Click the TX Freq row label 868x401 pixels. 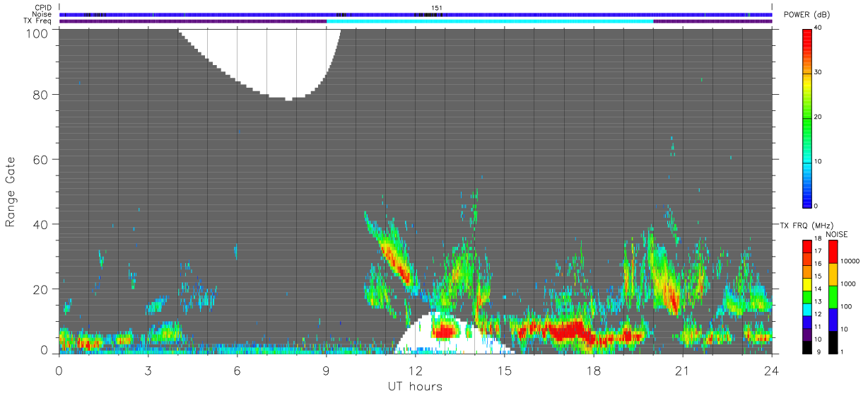(39, 21)
